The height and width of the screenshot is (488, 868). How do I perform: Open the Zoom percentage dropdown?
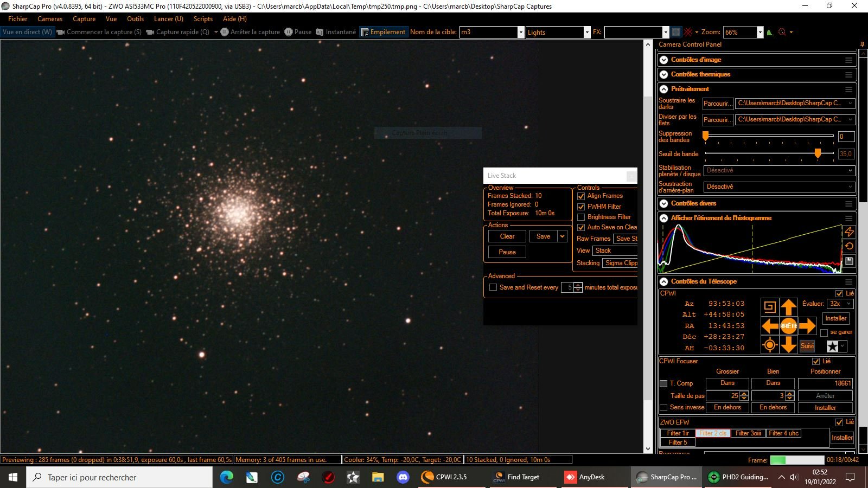pyautogui.click(x=759, y=32)
